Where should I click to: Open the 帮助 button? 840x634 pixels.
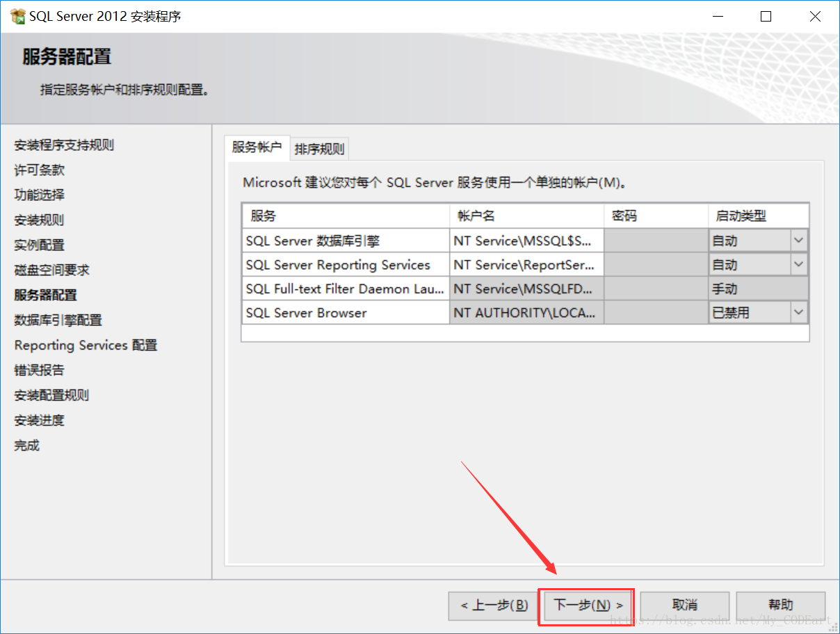tap(781, 605)
